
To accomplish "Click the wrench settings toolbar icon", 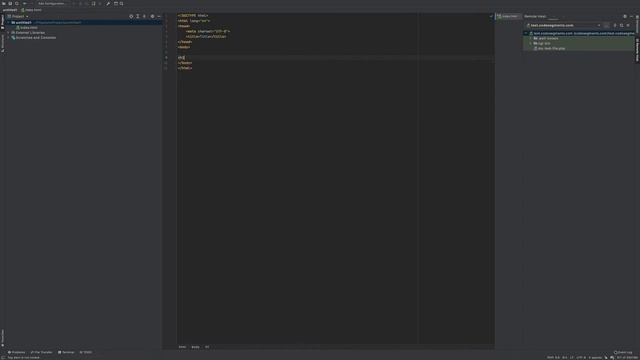I will tap(108, 4).
